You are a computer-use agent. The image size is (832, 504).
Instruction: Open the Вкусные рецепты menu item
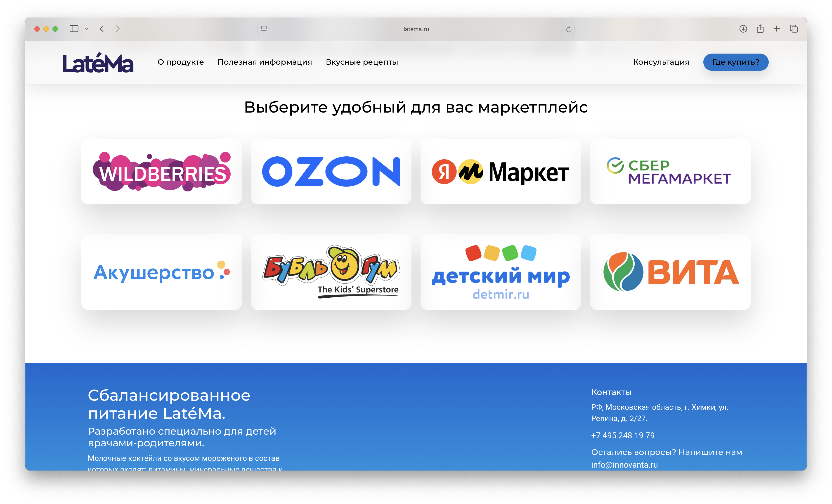point(362,62)
